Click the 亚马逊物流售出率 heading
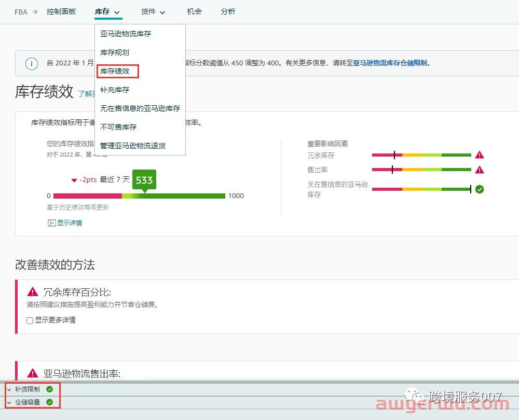 [82, 373]
